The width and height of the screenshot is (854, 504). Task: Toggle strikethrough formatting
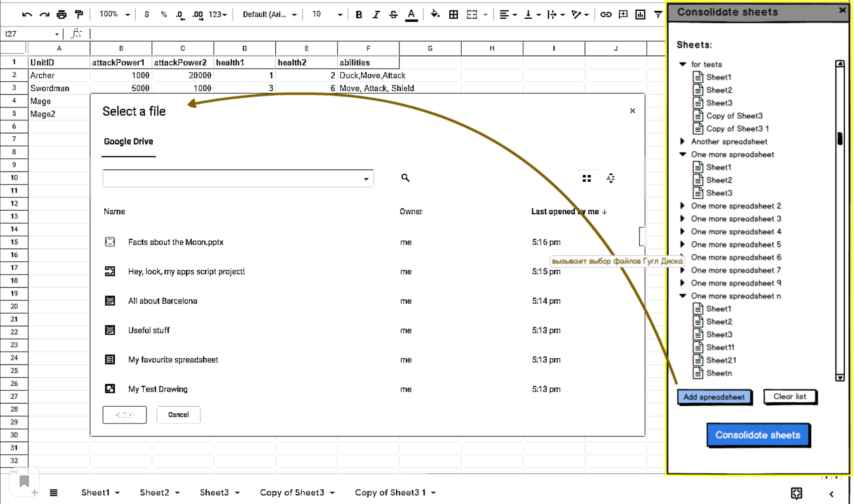click(x=393, y=15)
